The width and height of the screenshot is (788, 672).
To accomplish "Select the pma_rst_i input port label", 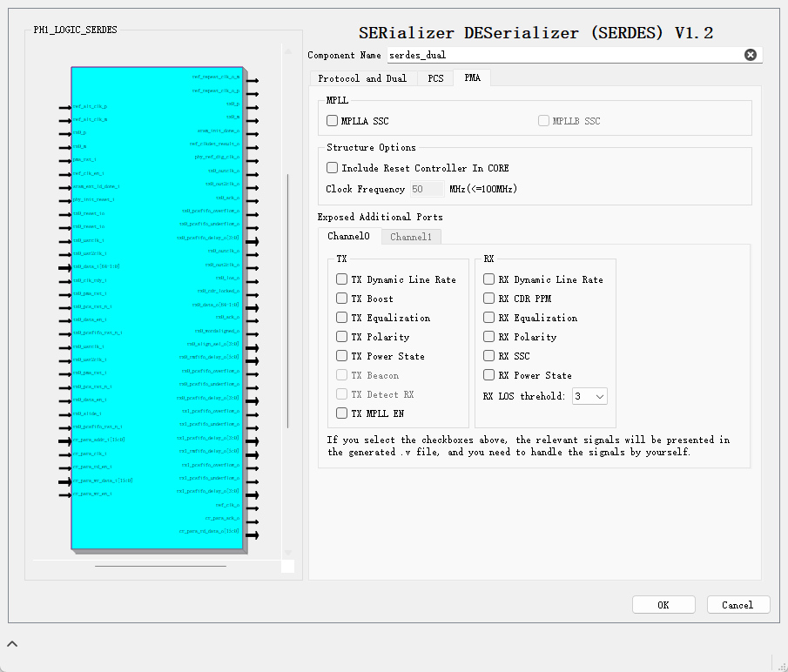I will (84, 159).
